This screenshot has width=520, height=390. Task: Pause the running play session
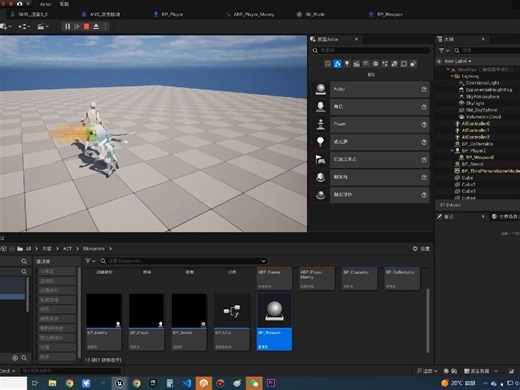click(x=68, y=26)
